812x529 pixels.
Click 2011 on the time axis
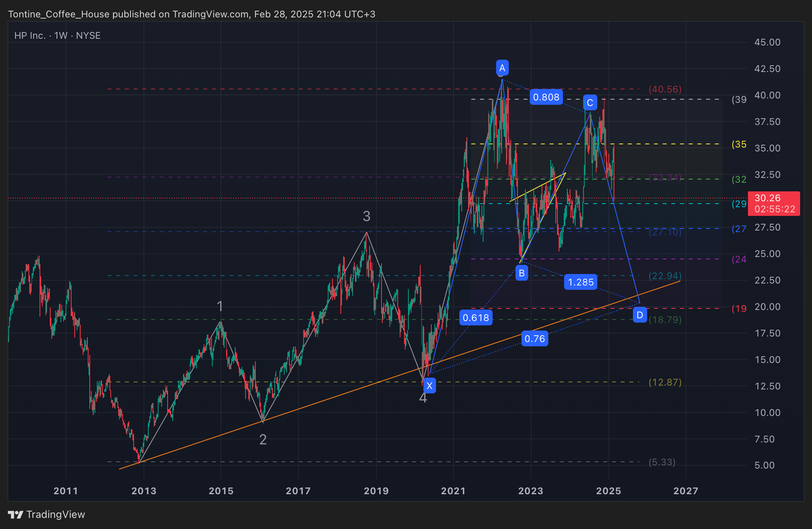point(66,491)
